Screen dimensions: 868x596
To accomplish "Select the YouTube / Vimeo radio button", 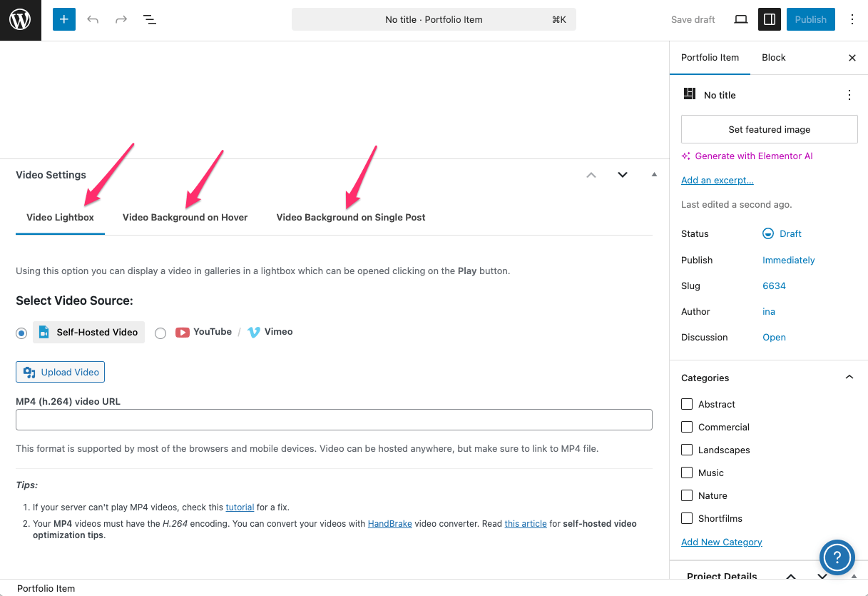I will [160, 333].
